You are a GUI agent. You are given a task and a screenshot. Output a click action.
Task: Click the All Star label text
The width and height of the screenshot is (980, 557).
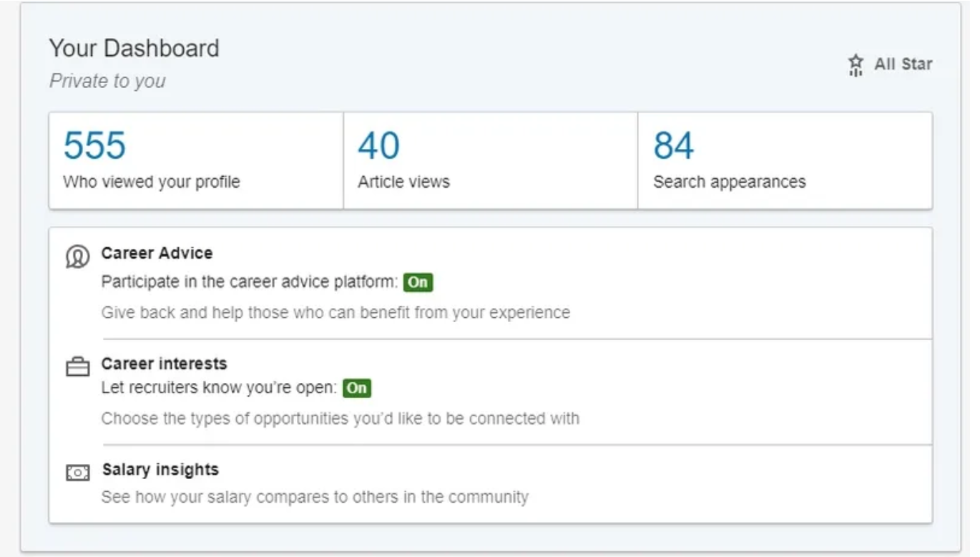coord(903,64)
